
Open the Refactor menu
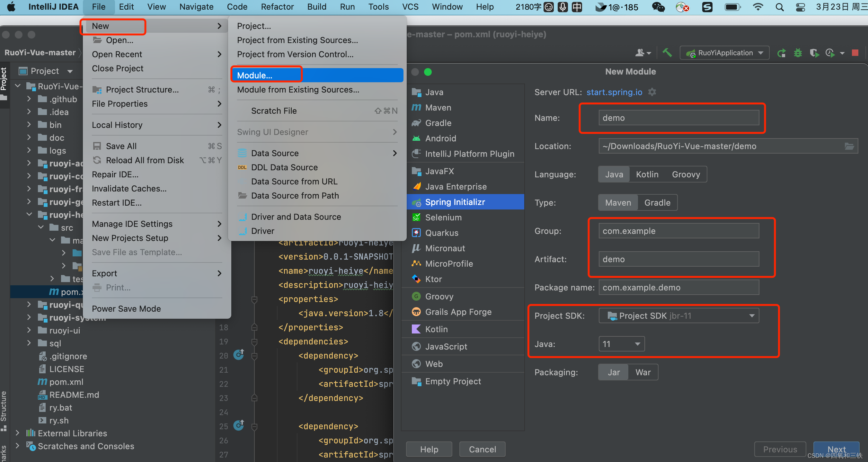(x=277, y=7)
